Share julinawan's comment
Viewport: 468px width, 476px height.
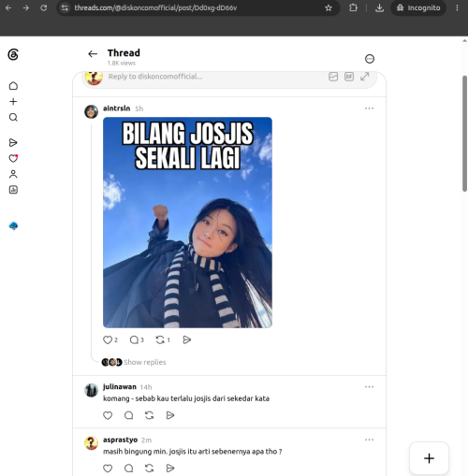170,415
